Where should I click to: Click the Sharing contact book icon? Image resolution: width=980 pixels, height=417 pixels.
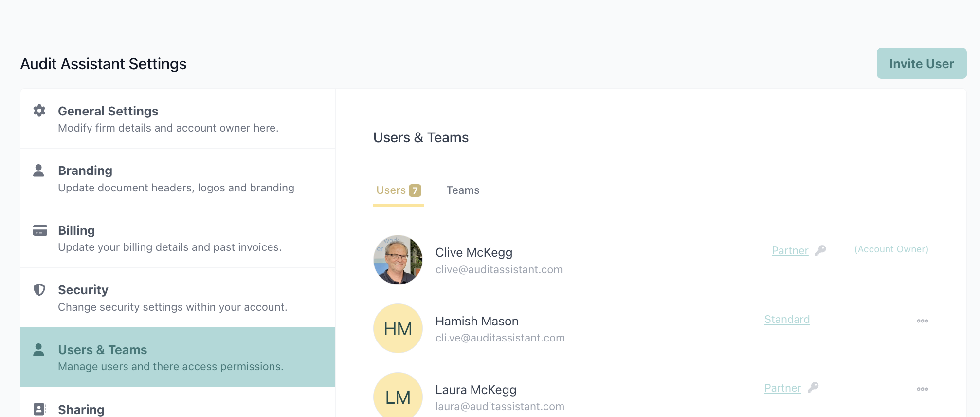pyautogui.click(x=39, y=409)
